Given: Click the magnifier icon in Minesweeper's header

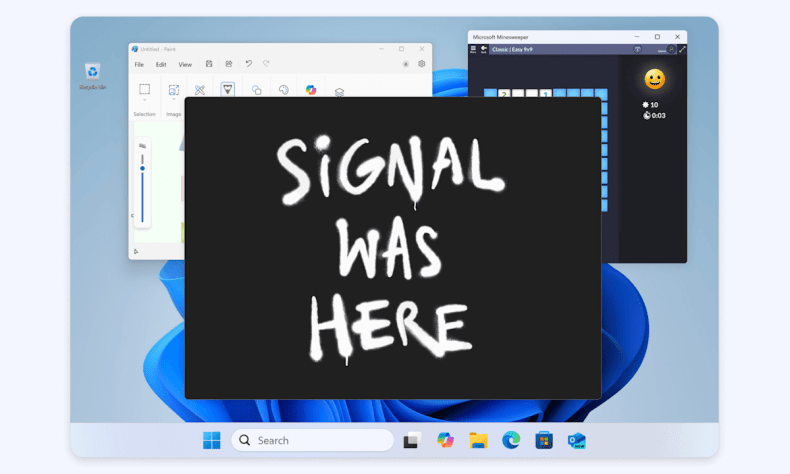Looking at the screenshot, I should 671,49.
